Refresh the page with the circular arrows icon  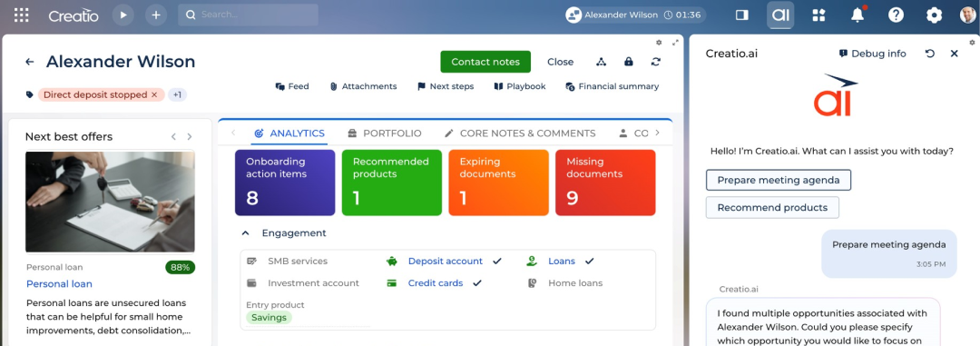(656, 62)
